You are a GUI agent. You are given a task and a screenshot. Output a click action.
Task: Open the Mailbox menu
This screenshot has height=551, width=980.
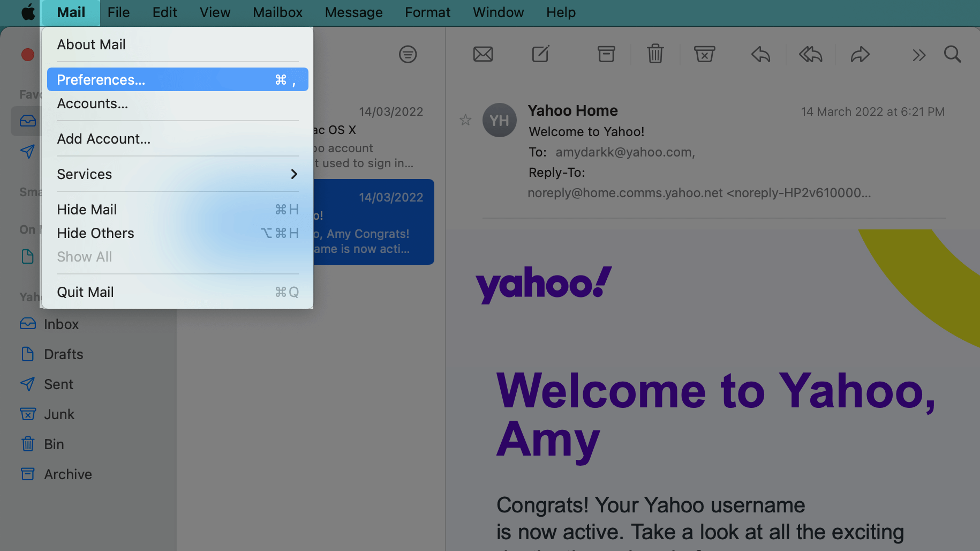[277, 12]
